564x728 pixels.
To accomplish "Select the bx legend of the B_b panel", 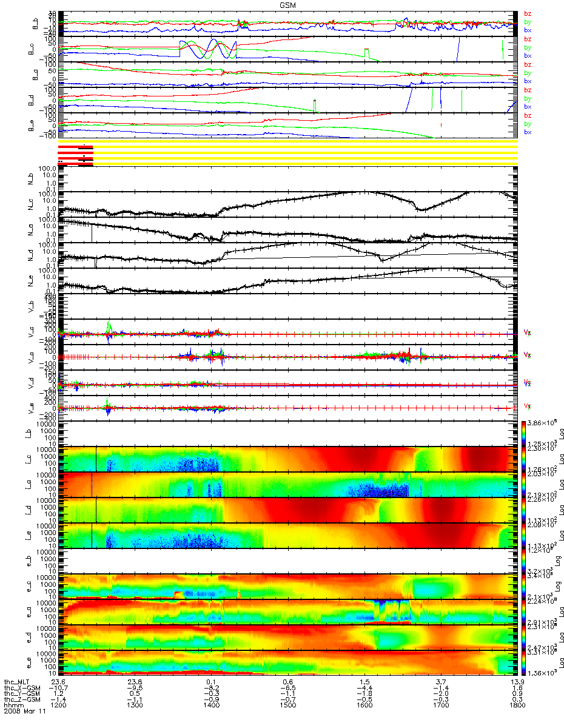I will click(x=528, y=30).
